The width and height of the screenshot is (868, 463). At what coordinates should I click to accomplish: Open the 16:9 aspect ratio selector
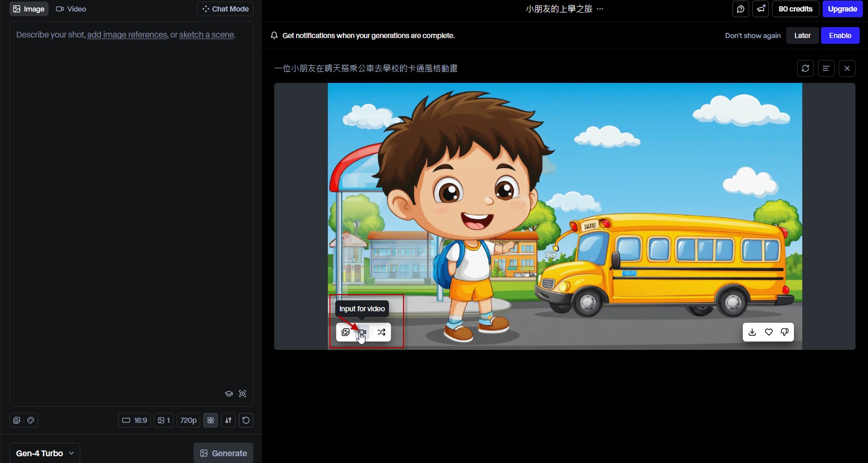[x=135, y=420]
